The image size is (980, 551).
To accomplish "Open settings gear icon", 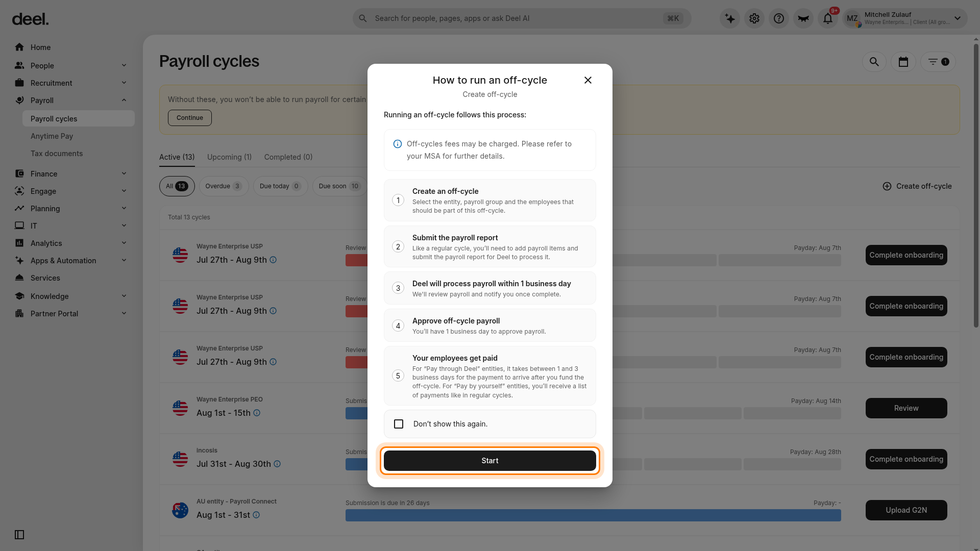I will coord(754,18).
